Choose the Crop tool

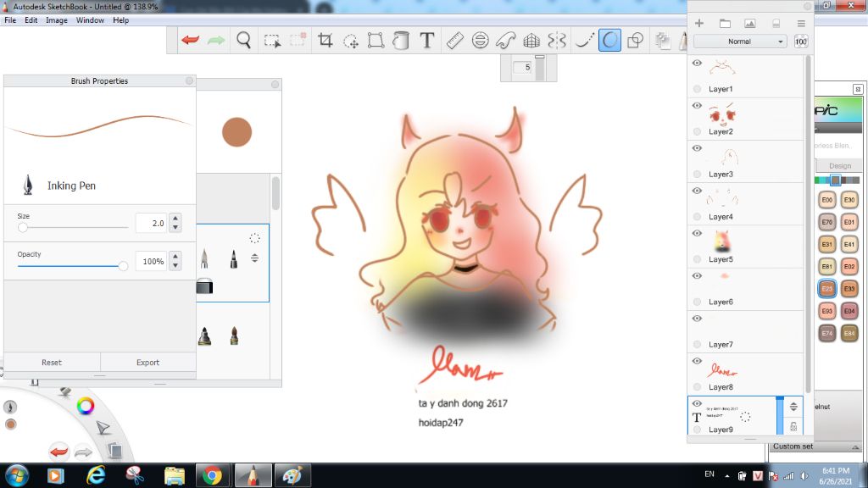point(325,40)
